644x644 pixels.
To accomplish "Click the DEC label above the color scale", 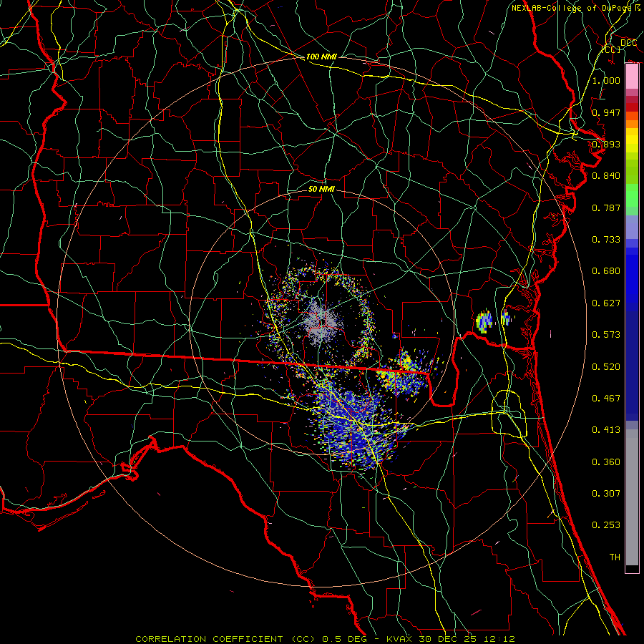I will click(628, 43).
